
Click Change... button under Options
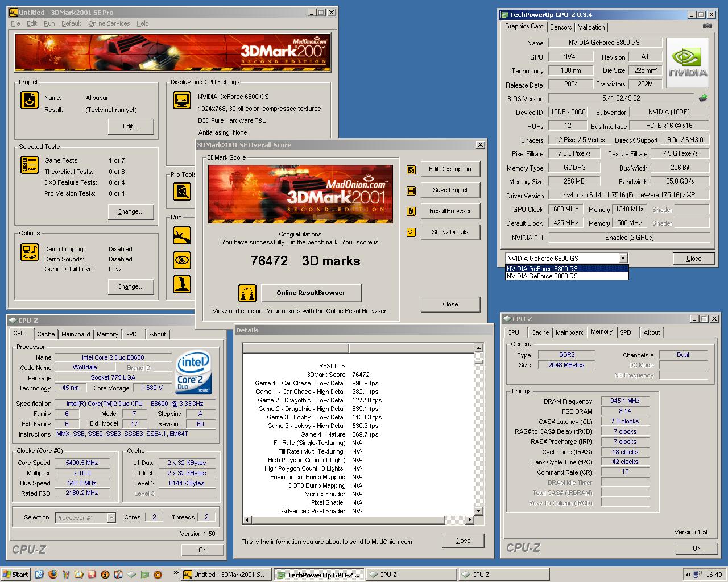[131, 287]
